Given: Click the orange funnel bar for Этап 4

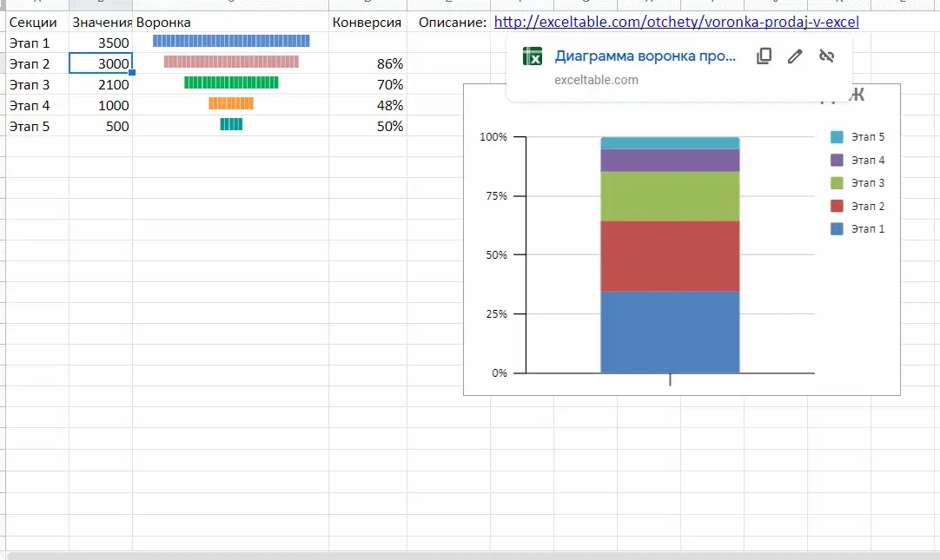Looking at the screenshot, I should 231,103.
